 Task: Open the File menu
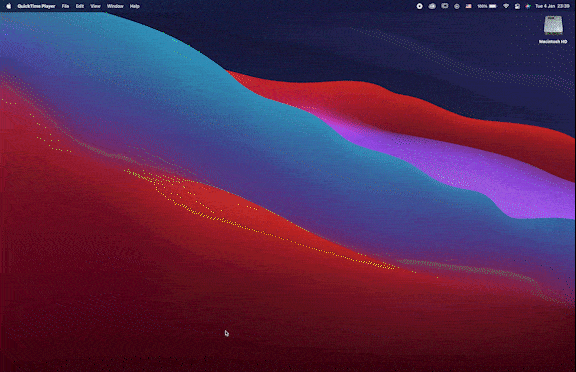[x=65, y=6]
